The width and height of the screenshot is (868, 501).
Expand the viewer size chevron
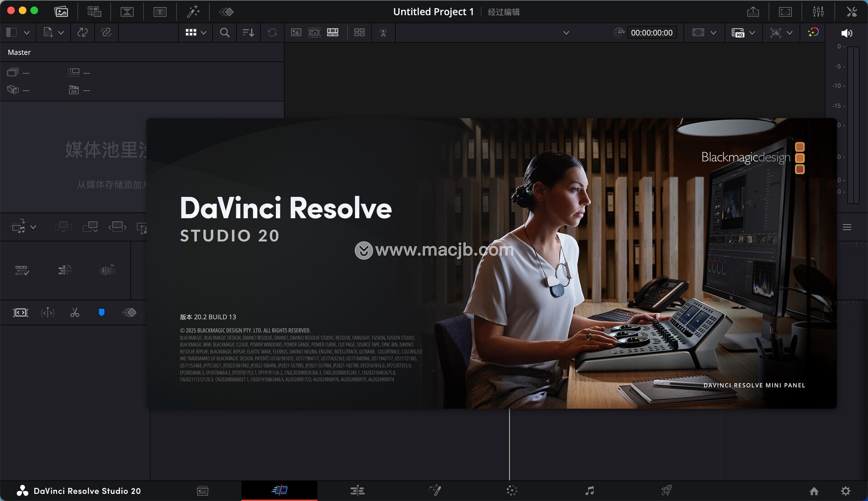tap(713, 33)
